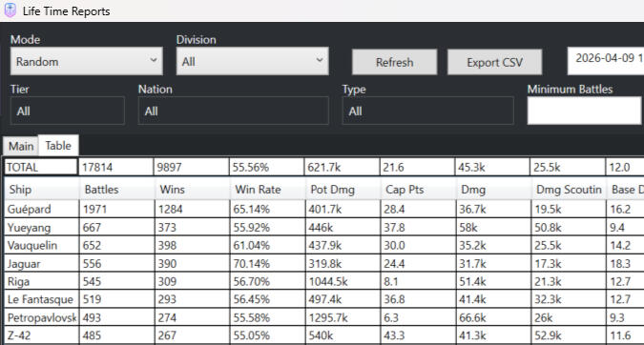Viewport: 644px width, 345px height.
Task: Select the Petropavlovsk ship row
Action: [x=324, y=317]
